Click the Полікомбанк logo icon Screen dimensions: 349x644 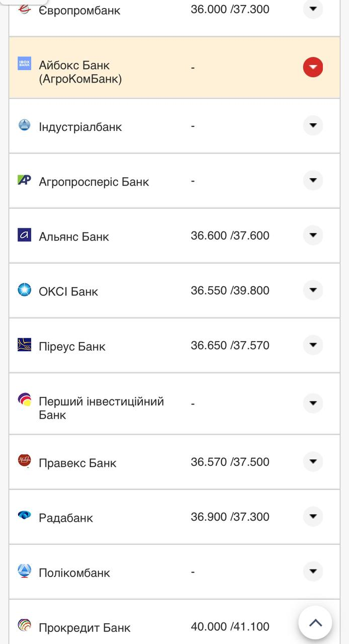(24, 571)
